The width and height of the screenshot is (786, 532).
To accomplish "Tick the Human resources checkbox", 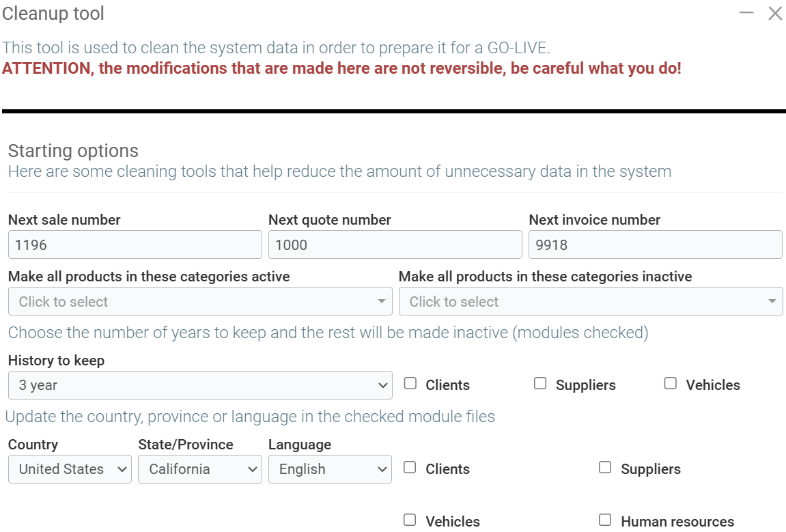I will pyautogui.click(x=605, y=520).
